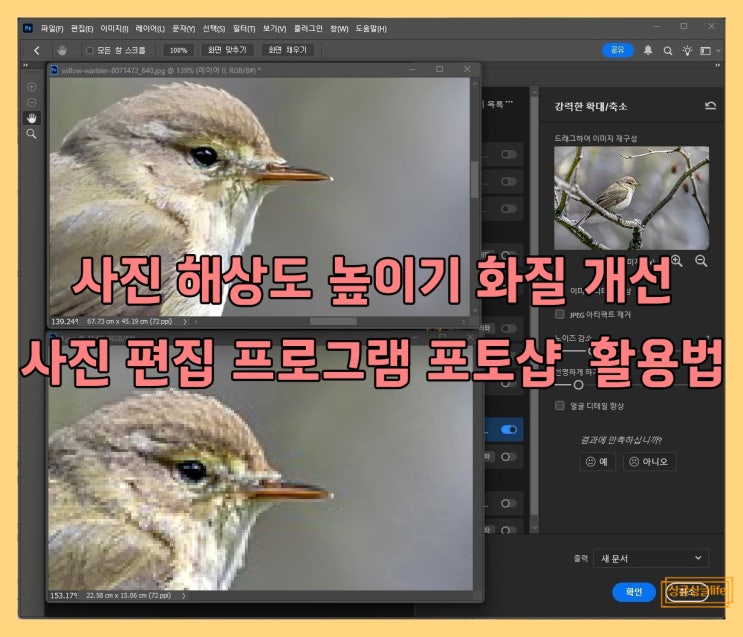The width and height of the screenshot is (743, 637).
Task: Open status arrow beside 67.73 cm x 45.19 cm
Action: [185, 321]
